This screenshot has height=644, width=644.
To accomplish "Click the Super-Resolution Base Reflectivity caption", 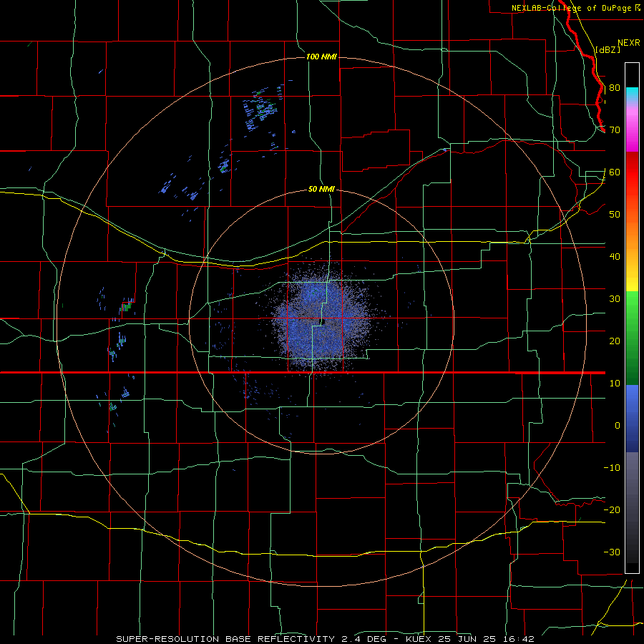I will [225, 639].
